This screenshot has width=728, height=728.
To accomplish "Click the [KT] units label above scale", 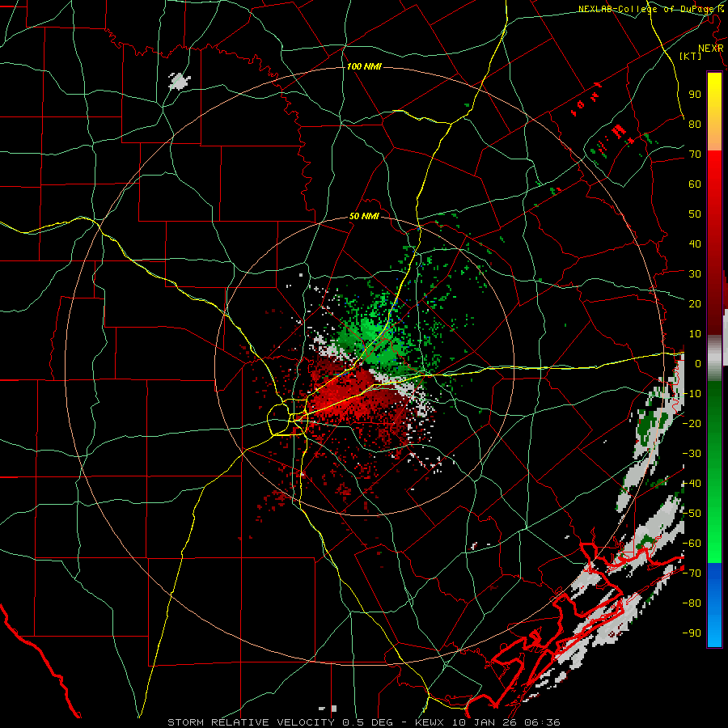I will pyautogui.click(x=691, y=56).
